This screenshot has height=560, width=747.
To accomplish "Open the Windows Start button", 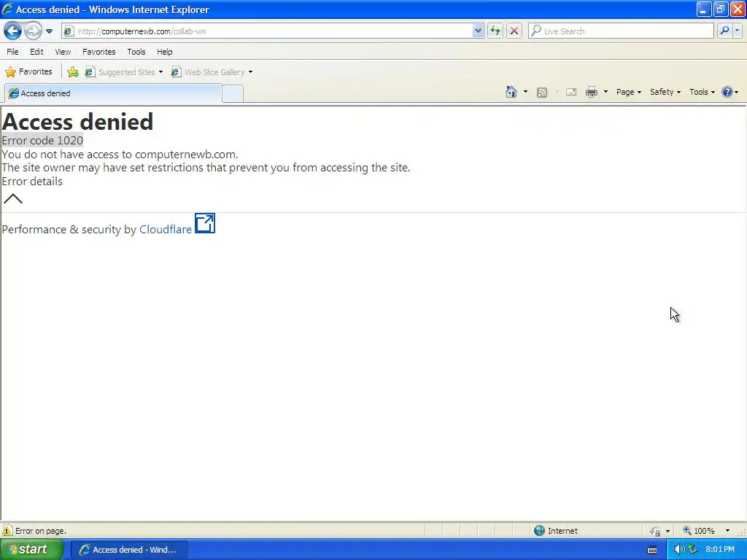I will (32, 550).
